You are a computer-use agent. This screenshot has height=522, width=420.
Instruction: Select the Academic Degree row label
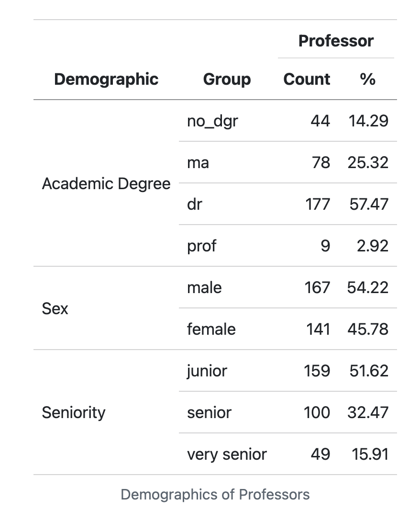click(106, 183)
